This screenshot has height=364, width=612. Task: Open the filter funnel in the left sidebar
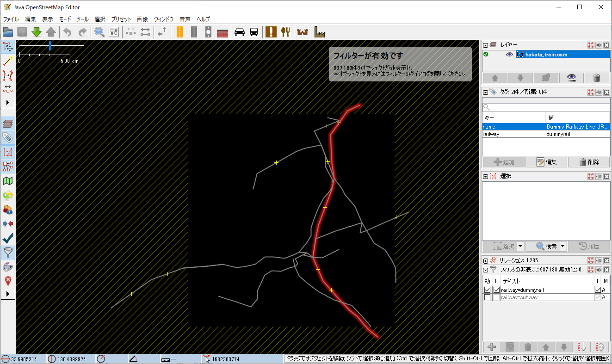pos(8,252)
